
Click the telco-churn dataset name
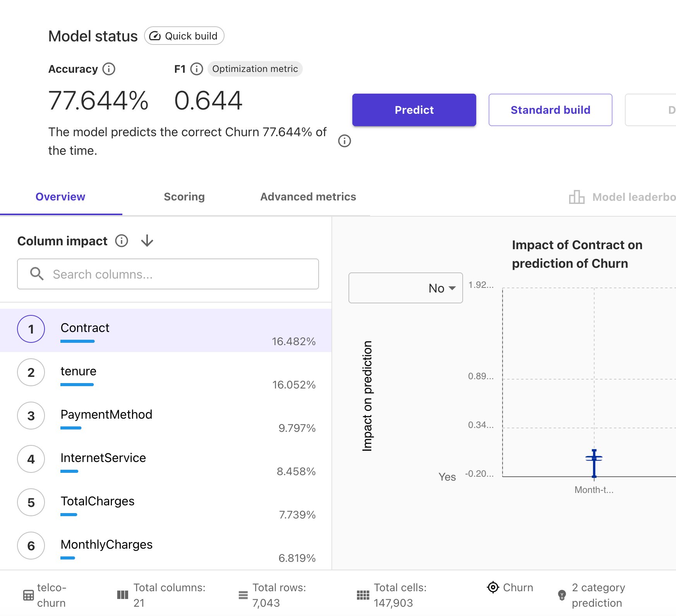[x=52, y=595]
